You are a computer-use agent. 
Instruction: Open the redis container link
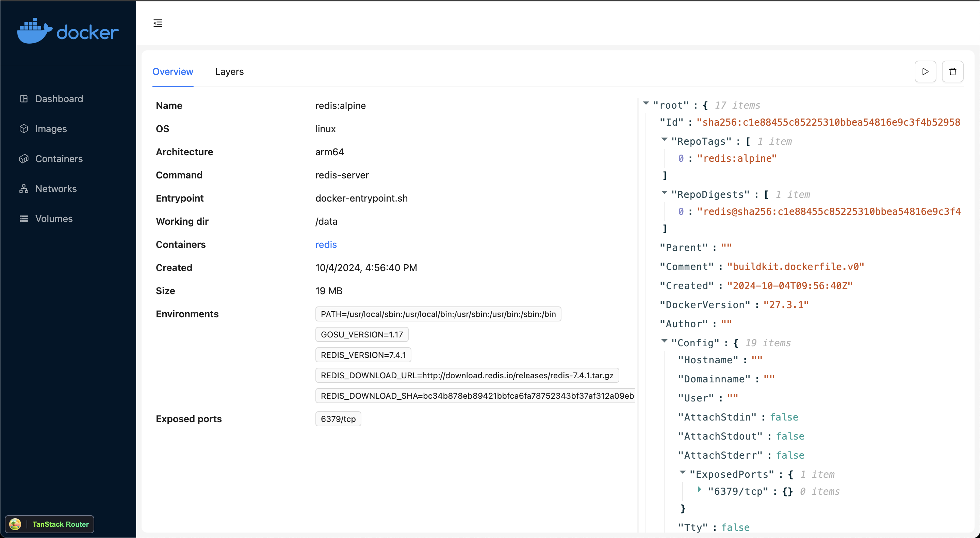click(x=326, y=244)
